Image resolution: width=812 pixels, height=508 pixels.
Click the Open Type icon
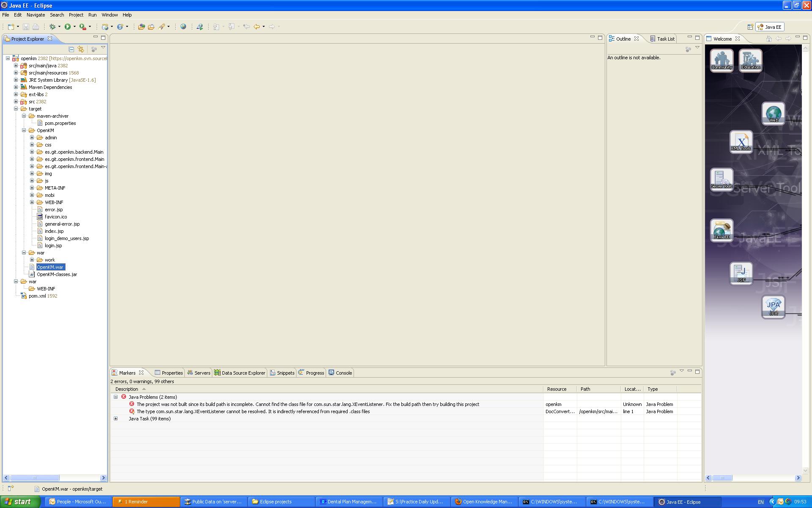(141, 27)
